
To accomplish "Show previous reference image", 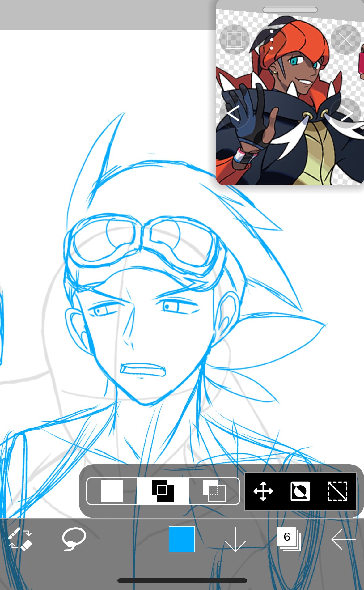I will (x=234, y=113).
